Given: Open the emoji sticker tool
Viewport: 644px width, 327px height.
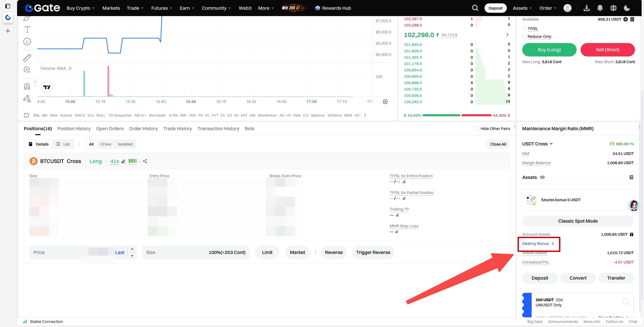Looking at the screenshot, I should 27,42.
